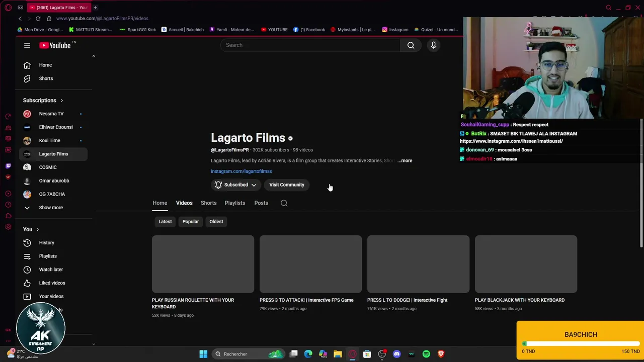This screenshot has height=362, width=644.
Task: Expand Show more subscriptions
Action: click(x=54, y=208)
